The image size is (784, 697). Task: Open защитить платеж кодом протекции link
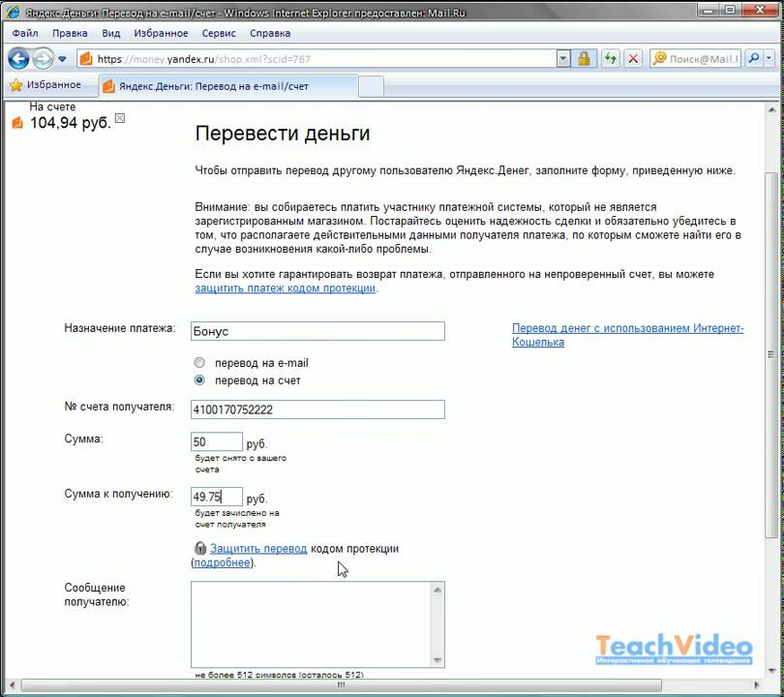coord(285,288)
